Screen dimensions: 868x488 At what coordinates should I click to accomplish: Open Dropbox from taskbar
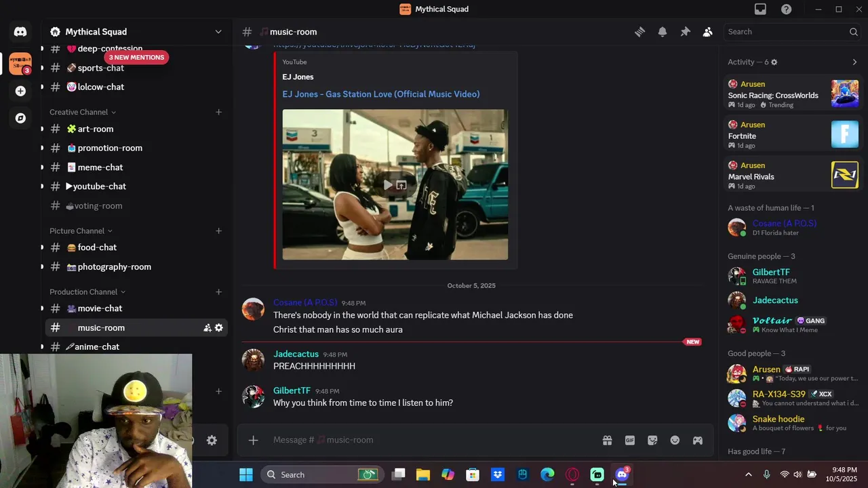[x=498, y=474]
